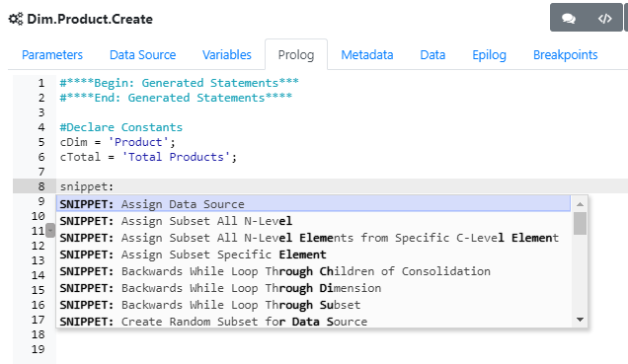
Task: Switch to the Parameters tab
Action: pos(52,55)
